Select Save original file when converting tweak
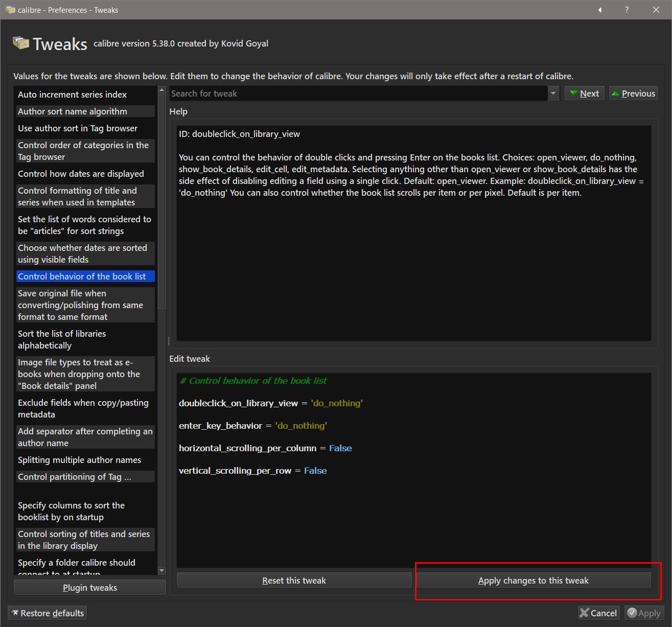 click(85, 305)
